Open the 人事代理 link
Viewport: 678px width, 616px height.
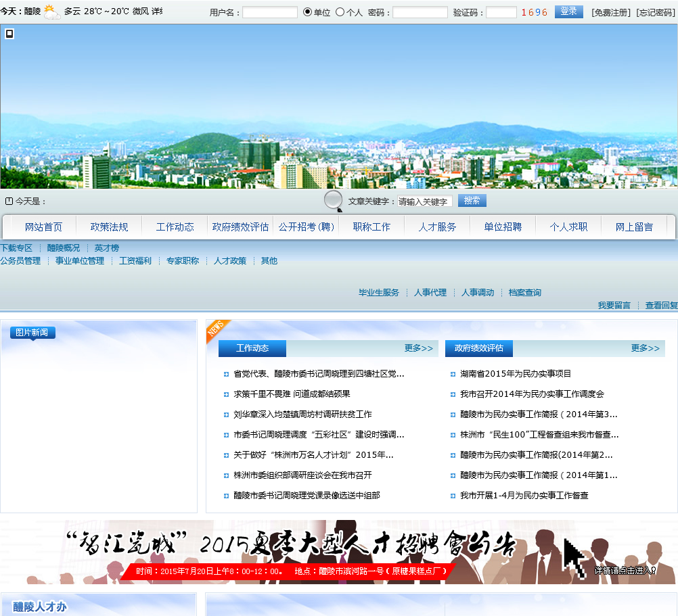pos(430,293)
